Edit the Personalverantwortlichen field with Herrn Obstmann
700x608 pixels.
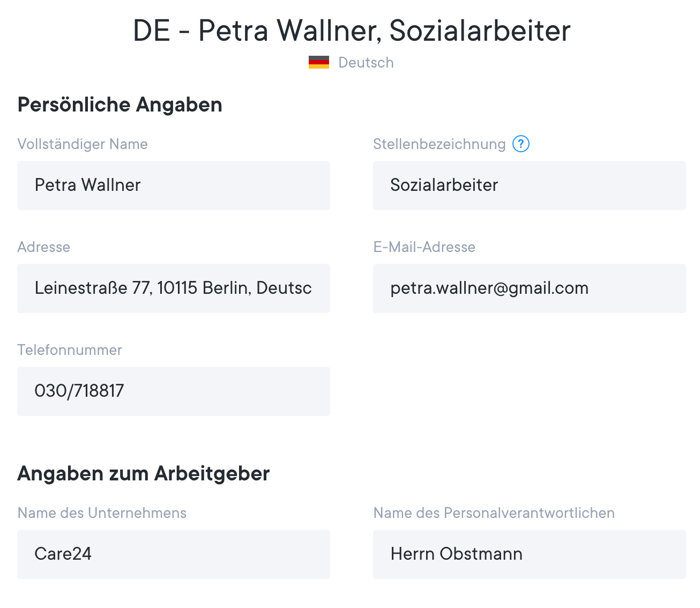(529, 554)
